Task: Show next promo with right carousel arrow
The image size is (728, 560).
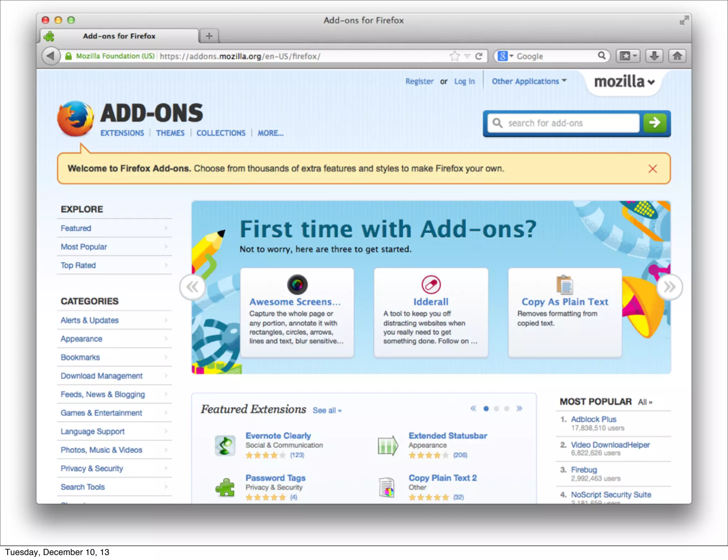Action: [x=669, y=287]
